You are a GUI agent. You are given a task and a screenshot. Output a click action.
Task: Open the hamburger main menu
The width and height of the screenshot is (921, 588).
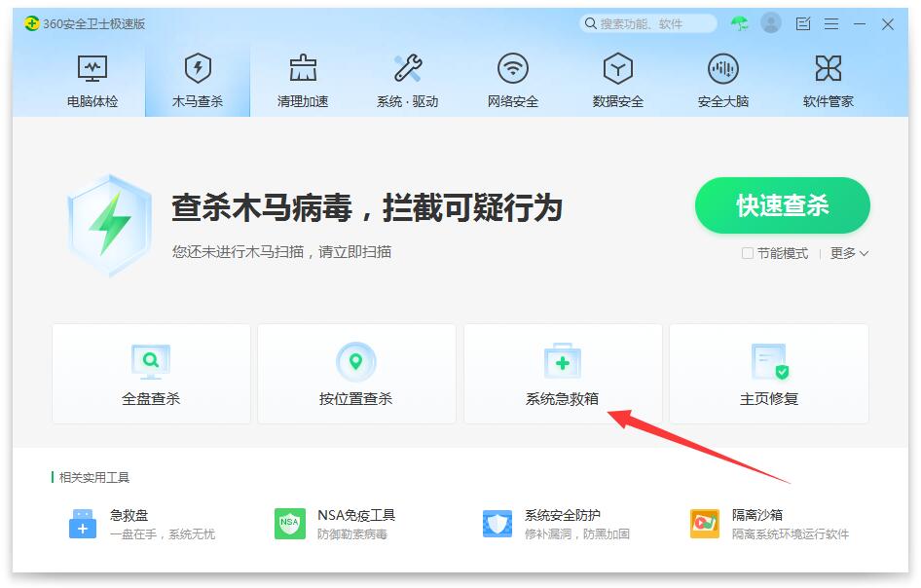click(830, 23)
